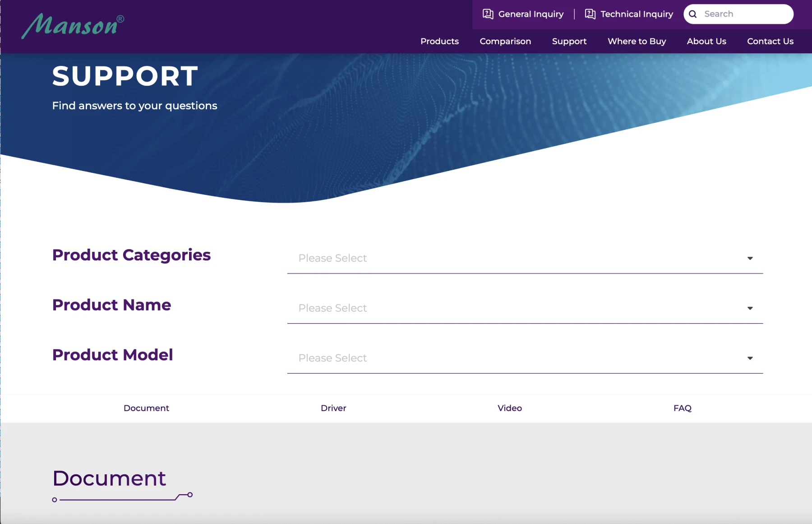
Task: Click the Product Name dropdown arrow
Action: tap(750, 308)
